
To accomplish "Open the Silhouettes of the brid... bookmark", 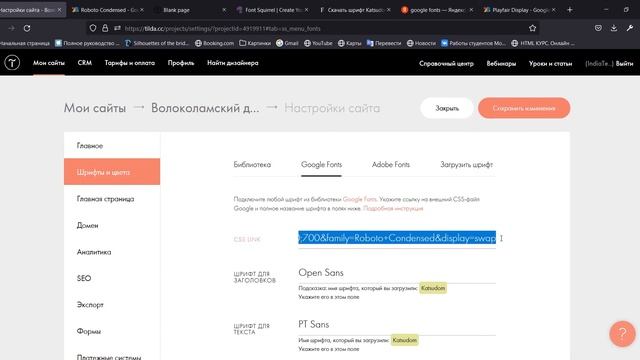I will tap(157, 43).
